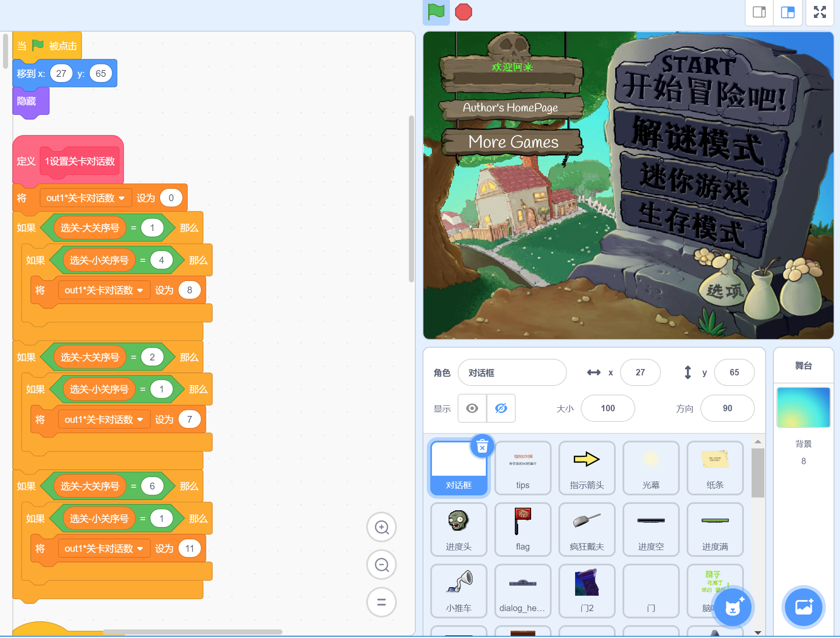Click 开始冒险吧! on the stage tombstone
The height and width of the screenshot is (638, 840).
[x=705, y=88]
